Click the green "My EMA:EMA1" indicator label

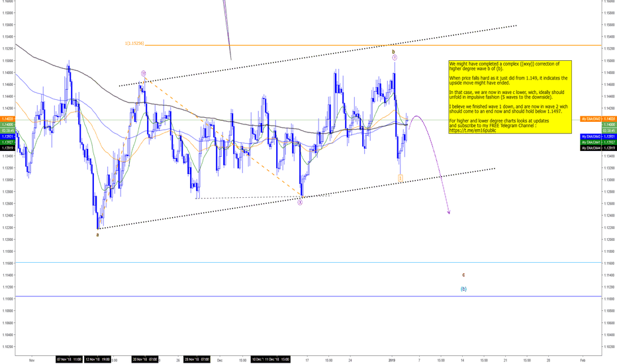[x=589, y=142]
